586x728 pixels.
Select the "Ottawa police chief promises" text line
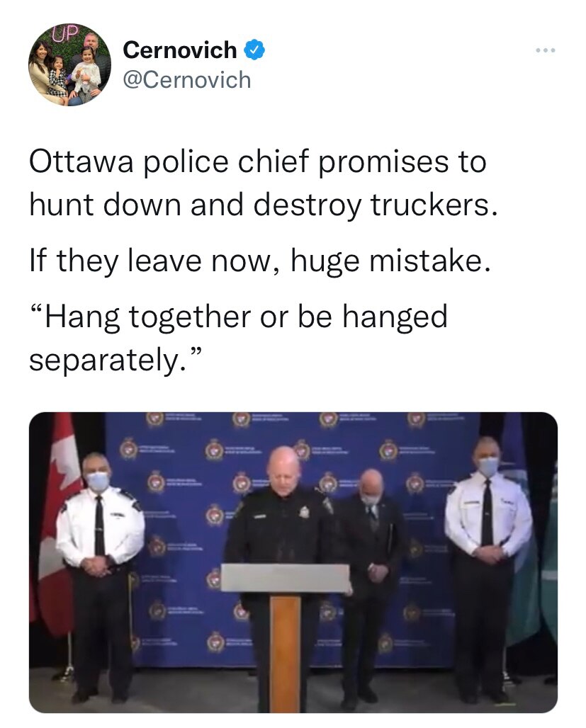point(258,162)
